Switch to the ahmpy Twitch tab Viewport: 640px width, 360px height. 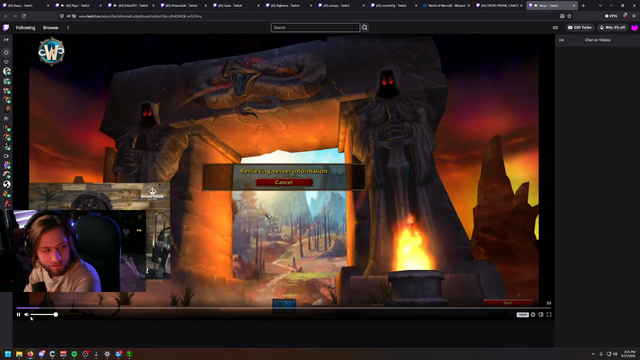click(x=342, y=5)
